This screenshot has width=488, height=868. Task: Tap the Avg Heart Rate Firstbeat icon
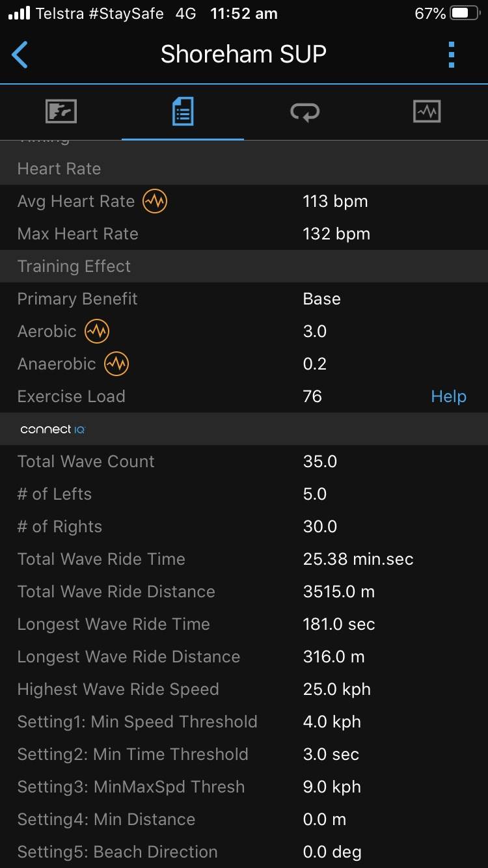point(155,201)
